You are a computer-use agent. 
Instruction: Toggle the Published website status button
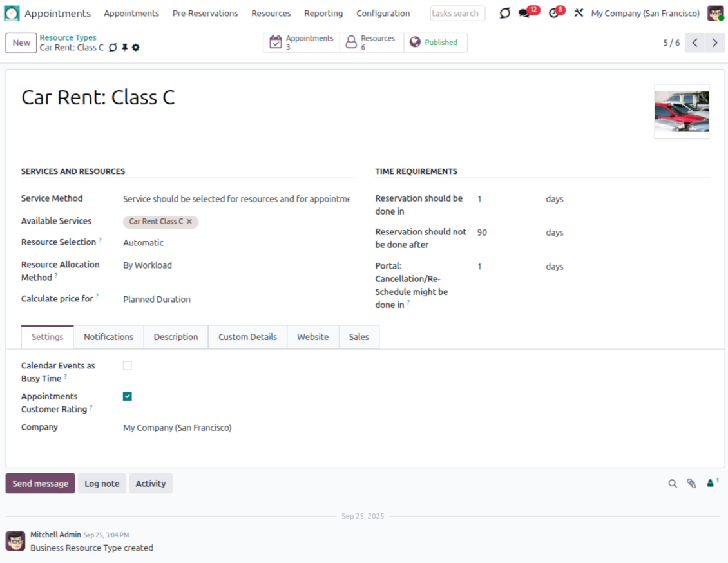point(434,43)
